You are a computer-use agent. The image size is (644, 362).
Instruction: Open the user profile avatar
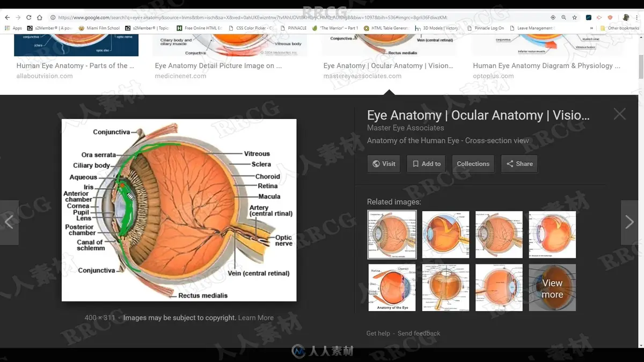click(626, 18)
